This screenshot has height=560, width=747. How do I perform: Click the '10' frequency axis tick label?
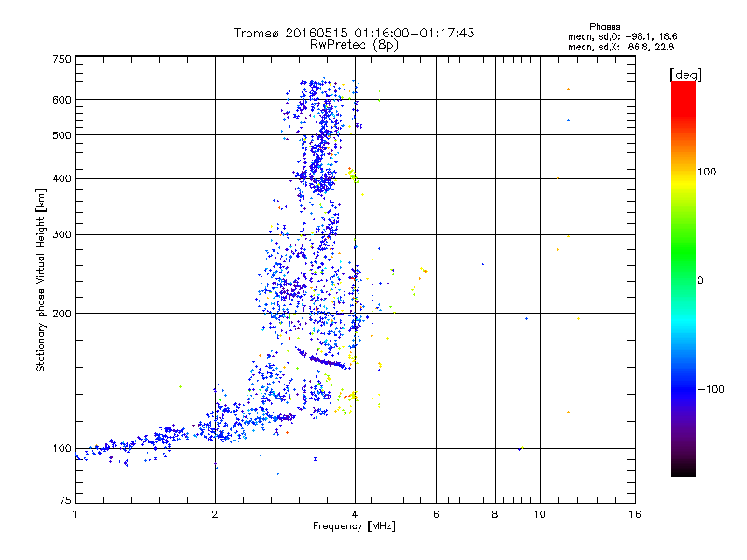click(x=540, y=514)
